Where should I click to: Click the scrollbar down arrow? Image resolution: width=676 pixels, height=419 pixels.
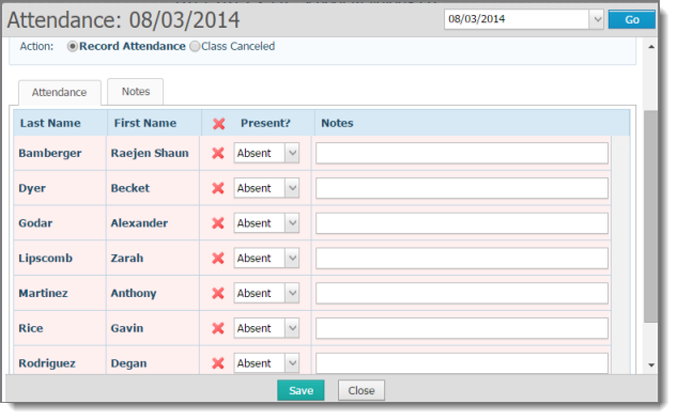(x=651, y=365)
